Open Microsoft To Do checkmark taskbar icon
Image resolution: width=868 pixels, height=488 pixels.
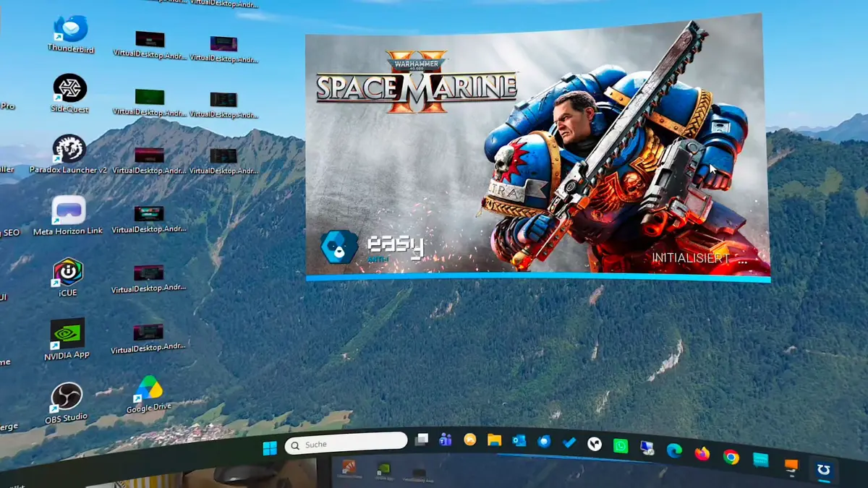coord(569,442)
